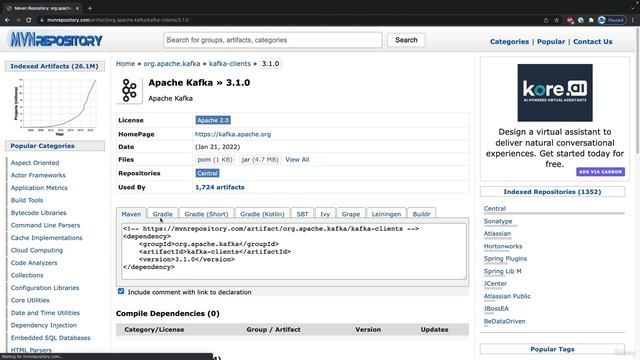Click the browser forward arrow

18,20
